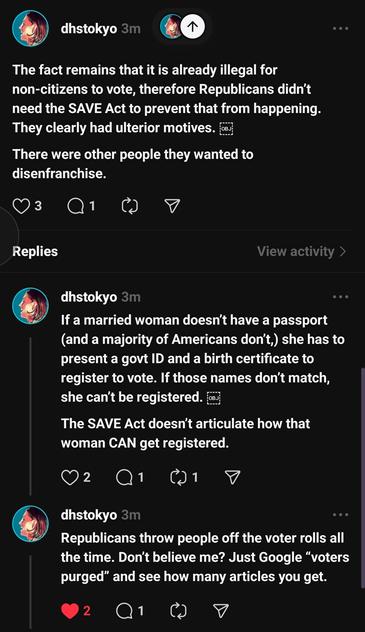Viewport: 365px width, 632px height.
Task: Open comments on voters purged reply
Action: pyautogui.click(x=123, y=611)
